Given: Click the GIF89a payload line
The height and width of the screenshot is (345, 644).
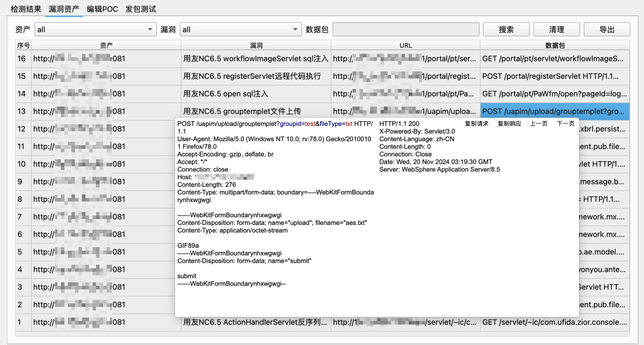Looking at the screenshot, I should [188, 245].
